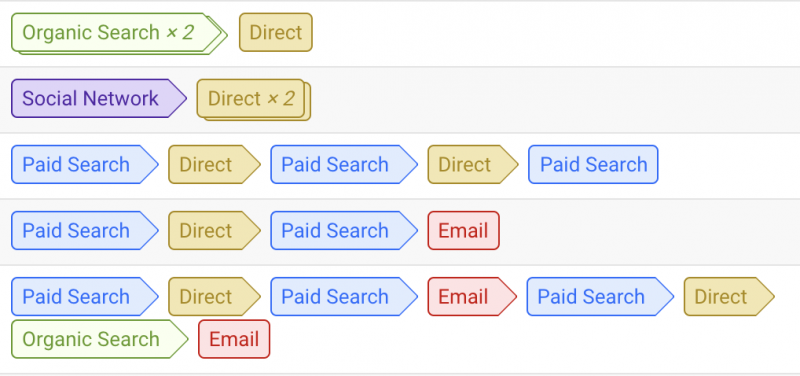Click second Paid Search chip in fourth row
The width and height of the screenshot is (800, 376).
pos(344,231)
